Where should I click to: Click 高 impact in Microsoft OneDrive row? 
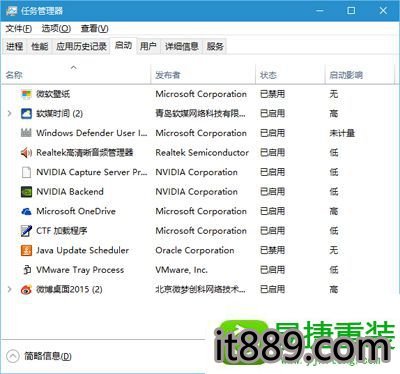pyautogui.click(x=334, y=211)
